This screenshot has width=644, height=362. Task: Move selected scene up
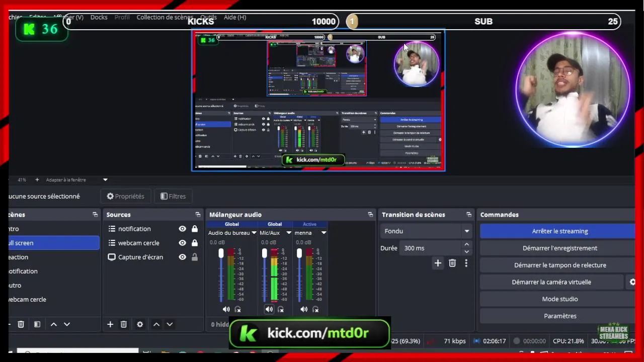coord(54,324)
